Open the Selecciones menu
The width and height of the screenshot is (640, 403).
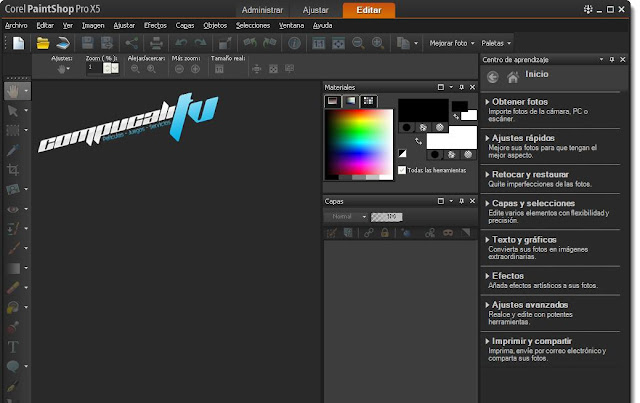coord(253,25)
